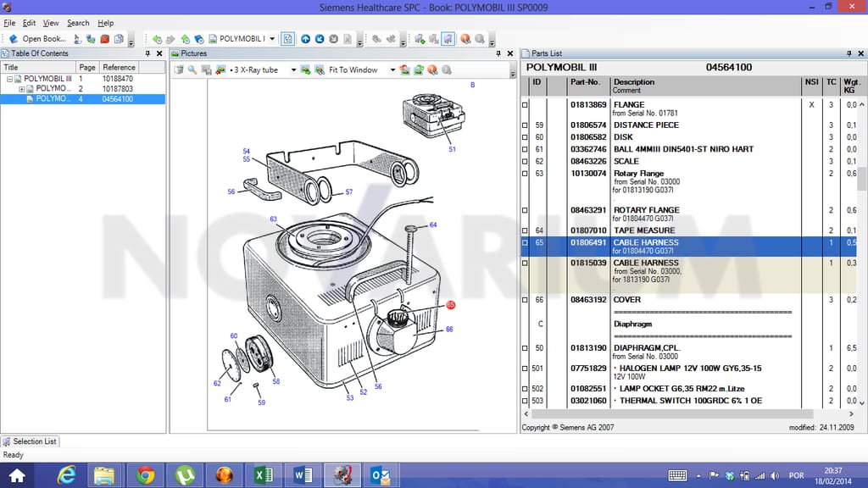Viewport: 868px width, 488px height.
Task: Tick the checkbox for DISTANCE PIECE row
Action: 525,125
